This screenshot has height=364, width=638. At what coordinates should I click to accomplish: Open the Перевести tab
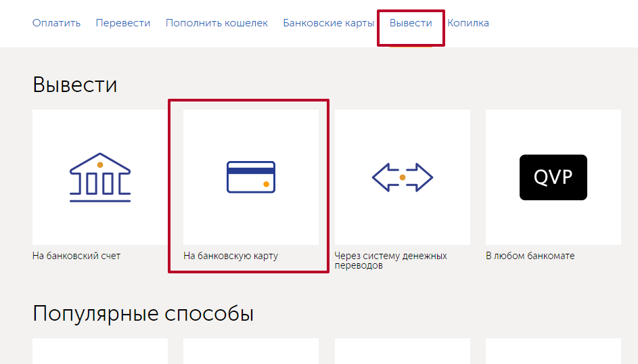click(123, 23)
